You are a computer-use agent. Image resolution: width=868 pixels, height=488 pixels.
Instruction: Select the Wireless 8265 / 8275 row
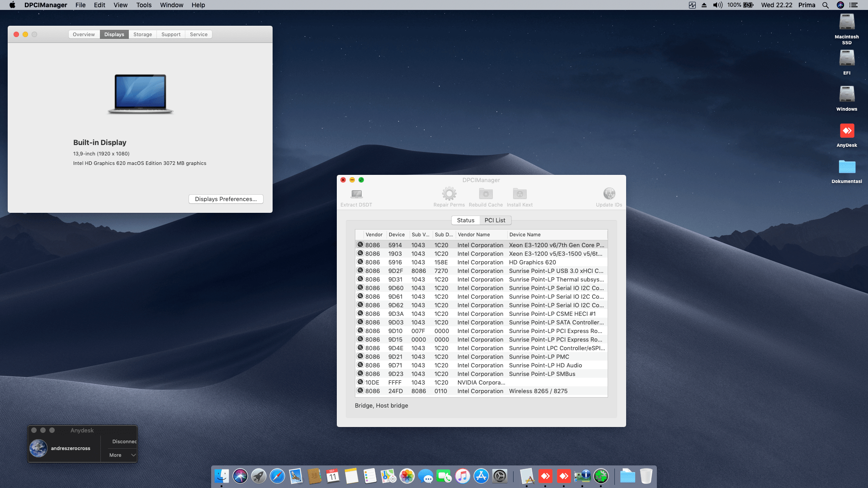538,391
